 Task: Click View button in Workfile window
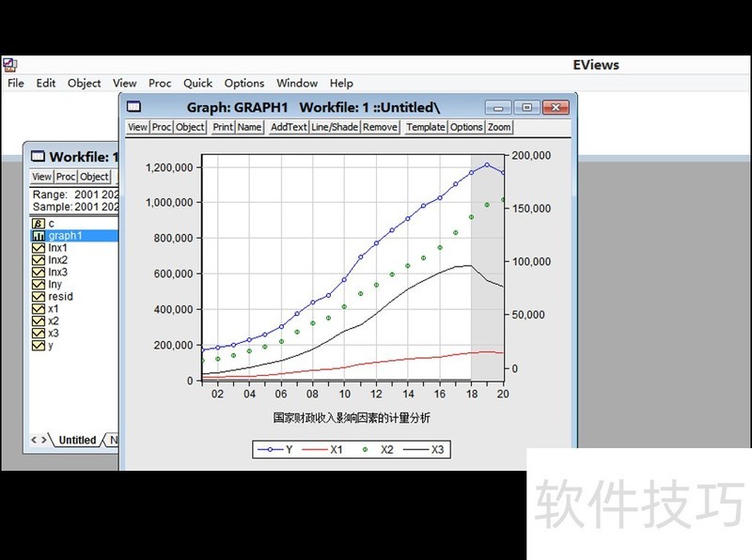[41, 177]
